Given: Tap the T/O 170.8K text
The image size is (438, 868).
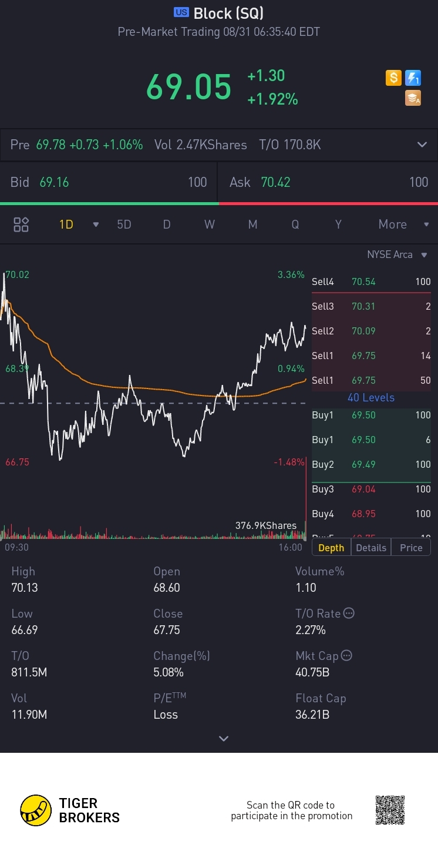Looking at the screenshot, I should pos(290,145).
